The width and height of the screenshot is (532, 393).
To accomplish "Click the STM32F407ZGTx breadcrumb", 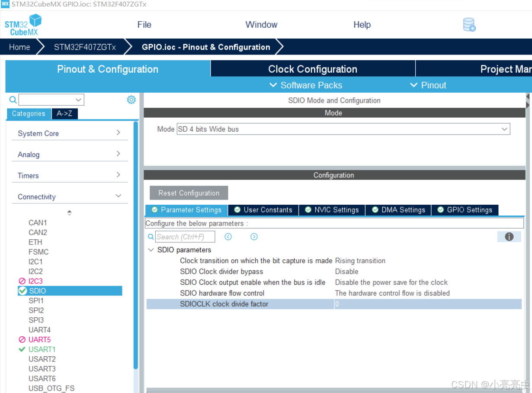I will point(85,47).
